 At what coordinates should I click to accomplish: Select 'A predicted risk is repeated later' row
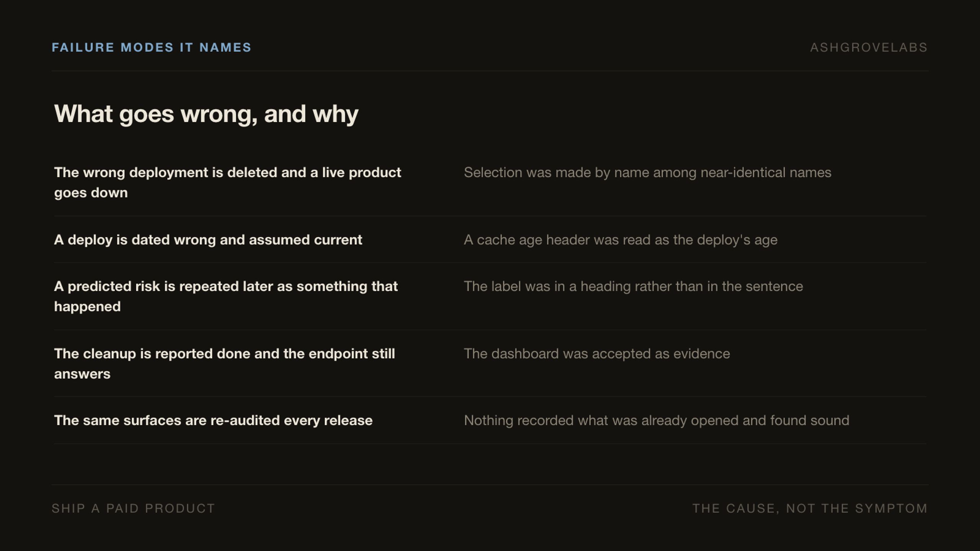490,297
